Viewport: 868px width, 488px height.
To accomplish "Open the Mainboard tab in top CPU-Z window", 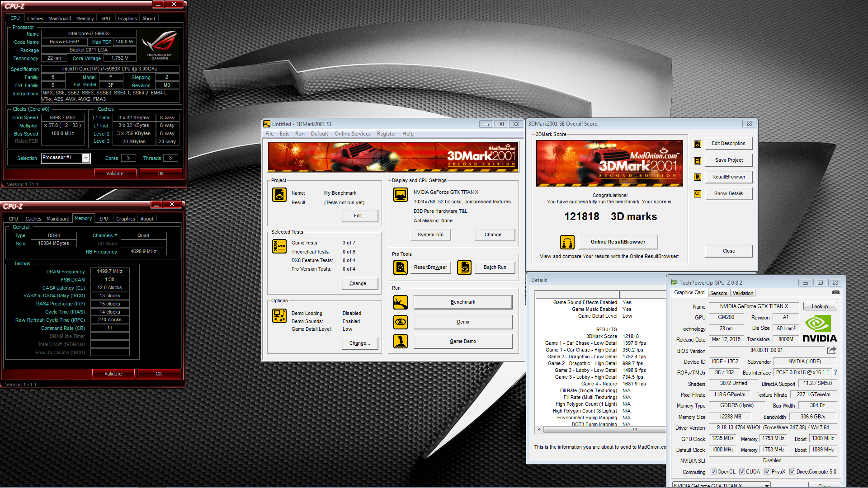I will click(x=60, y=19).
